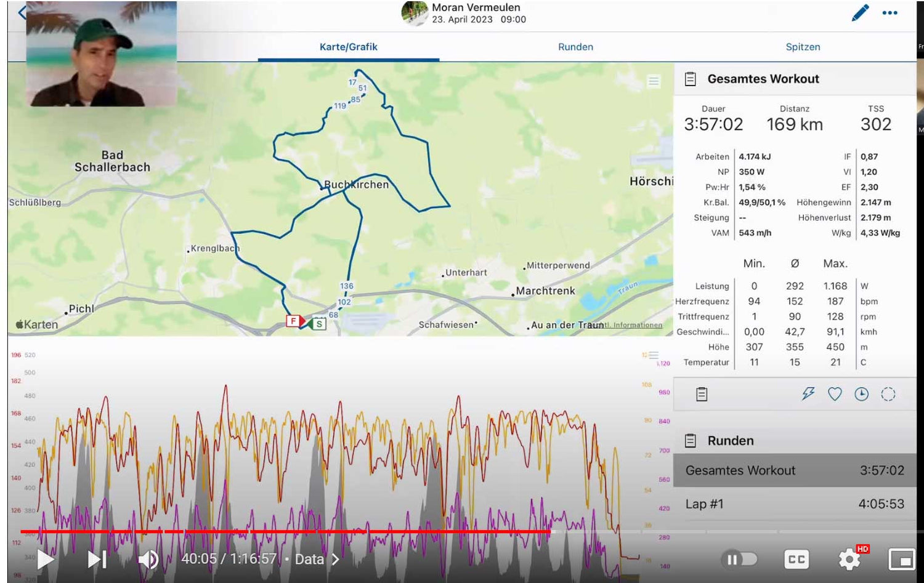
Task: Click the dashed circle icon
Action: (888, 394)
